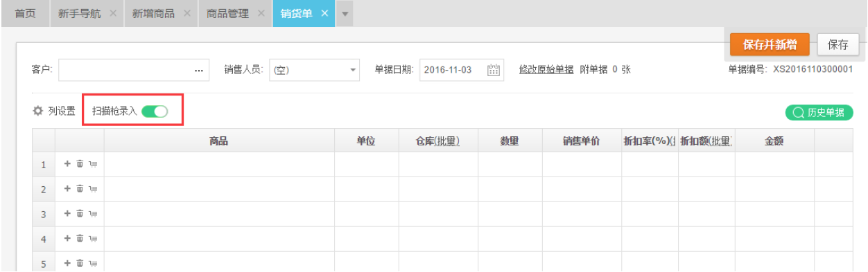The image size is (868, 272).
Task: Open product picker cart icon in row 5
Action: pyautogui.click(x=93, y=263)
